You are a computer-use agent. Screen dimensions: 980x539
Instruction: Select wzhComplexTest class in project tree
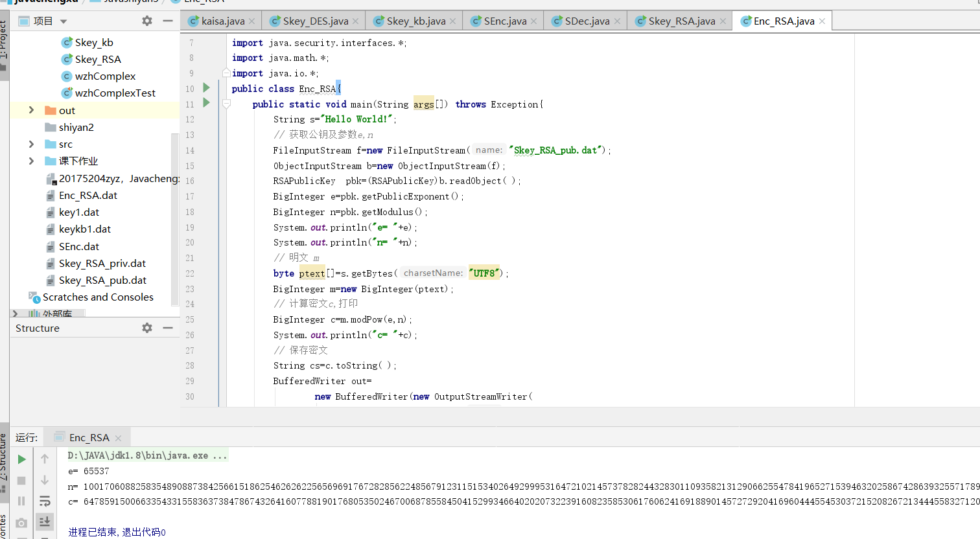(115, 93)
